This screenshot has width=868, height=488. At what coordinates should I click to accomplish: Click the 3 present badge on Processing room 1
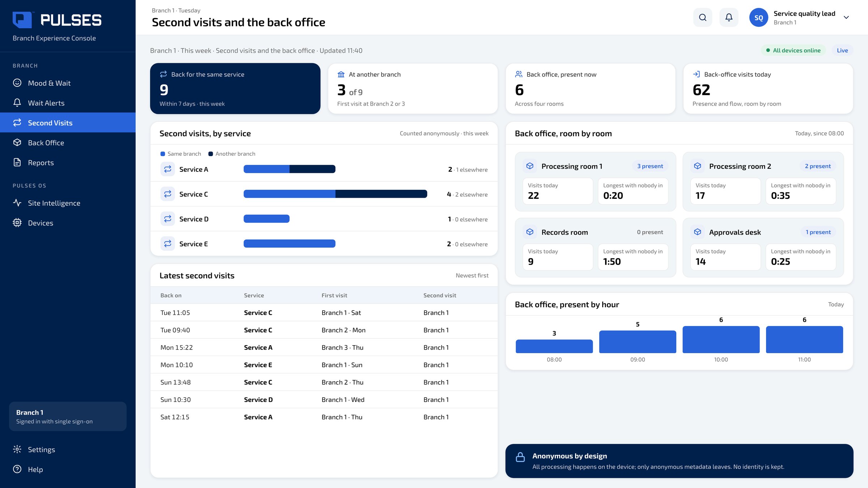[x=650, y=166]
